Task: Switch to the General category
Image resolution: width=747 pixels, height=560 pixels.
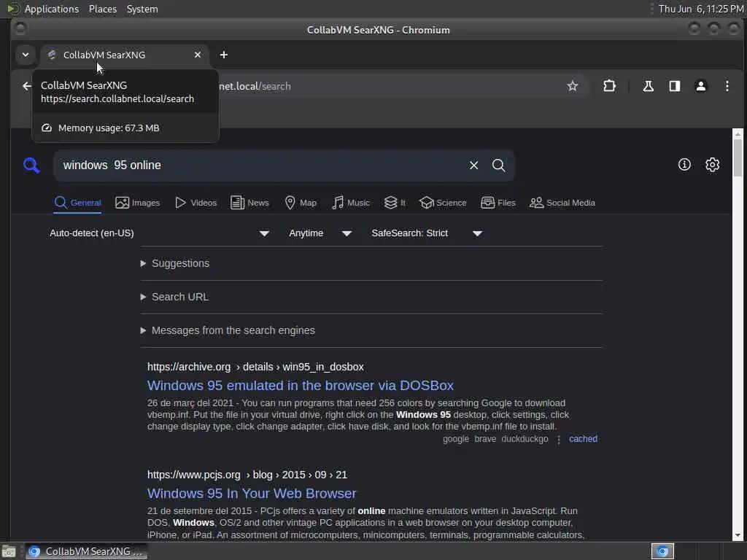Action: pyautogui.click(x=77, y=203)
